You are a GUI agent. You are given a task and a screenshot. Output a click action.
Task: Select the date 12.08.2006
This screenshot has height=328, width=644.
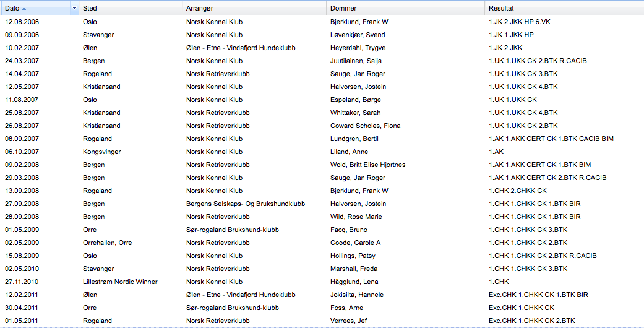tap(22, 22)
